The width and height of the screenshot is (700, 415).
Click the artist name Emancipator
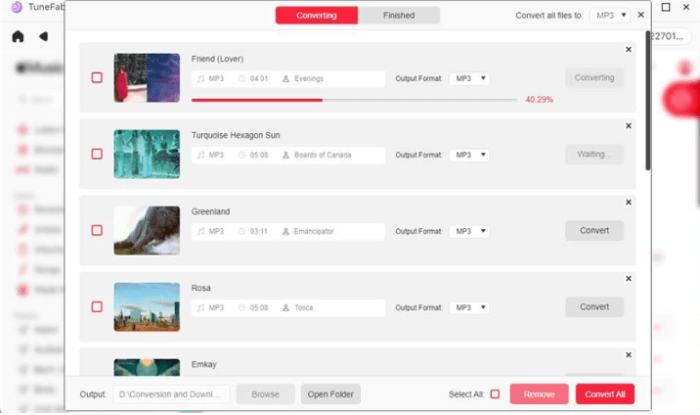314,231
